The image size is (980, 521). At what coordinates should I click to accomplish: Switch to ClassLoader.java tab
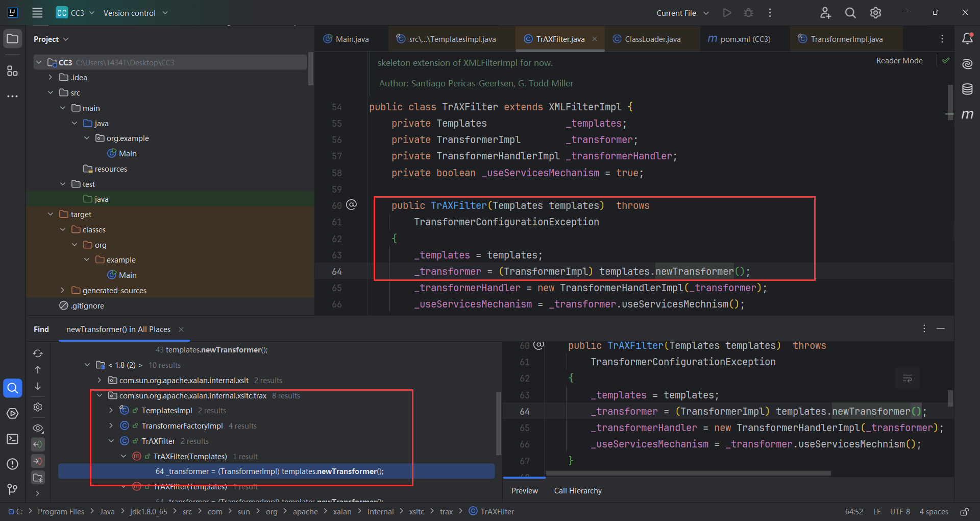pyautogui.click(x=647, y=39)
